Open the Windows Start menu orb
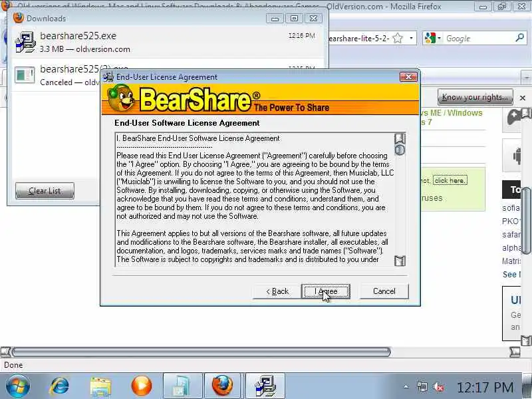Screen dimensions: 532x399 [x=18, y=386]
